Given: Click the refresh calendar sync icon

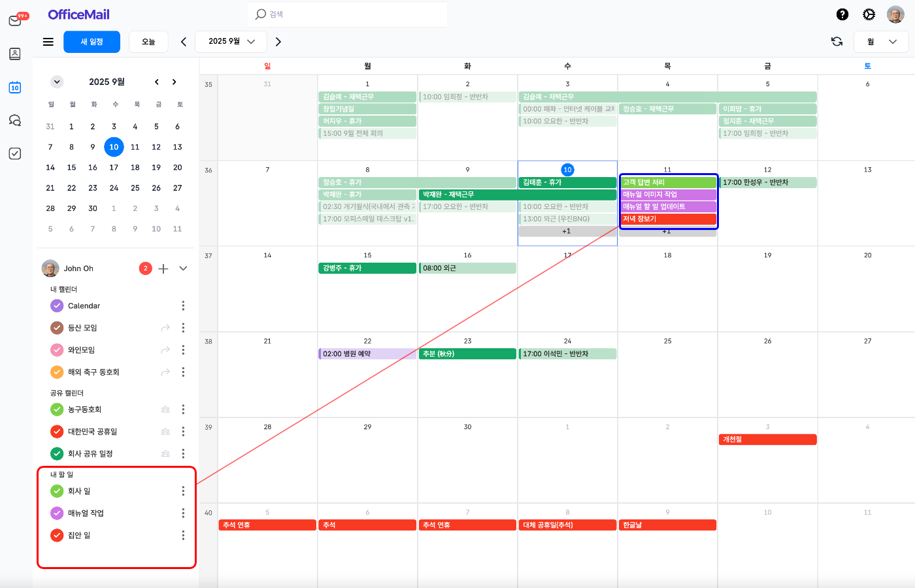Looking at the screenshot, I should [x=837, y=42].
